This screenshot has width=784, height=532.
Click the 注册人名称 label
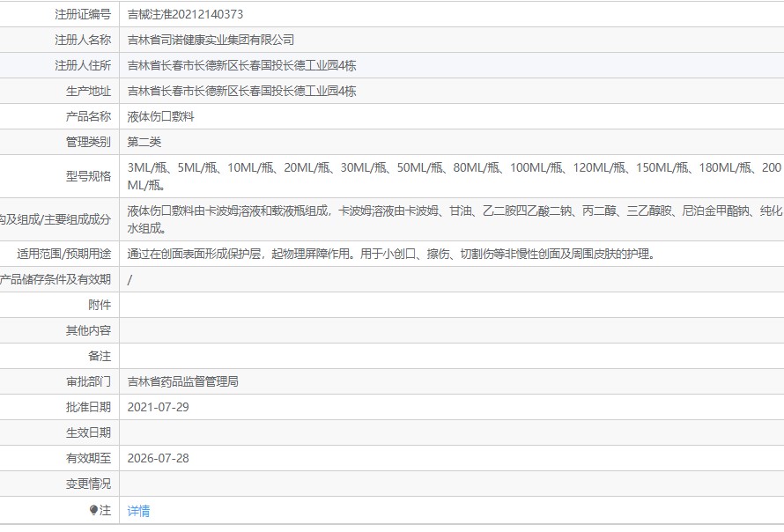point(83,40)
